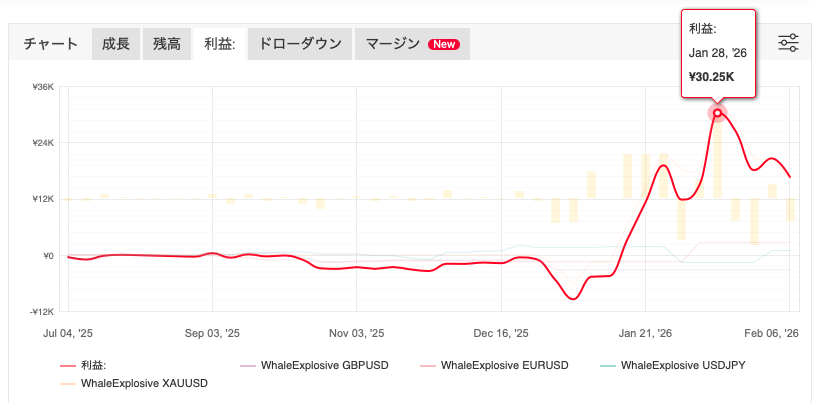Select the 利益: tab
The height and width of the screenshot is (403, 819).
219,44
